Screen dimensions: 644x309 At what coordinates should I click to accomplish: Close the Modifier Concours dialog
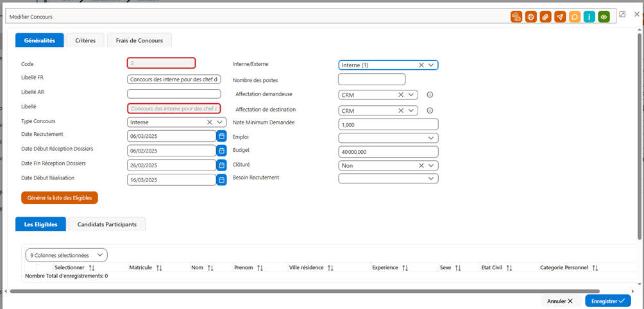pyautogui.click(x=637, y=14)
